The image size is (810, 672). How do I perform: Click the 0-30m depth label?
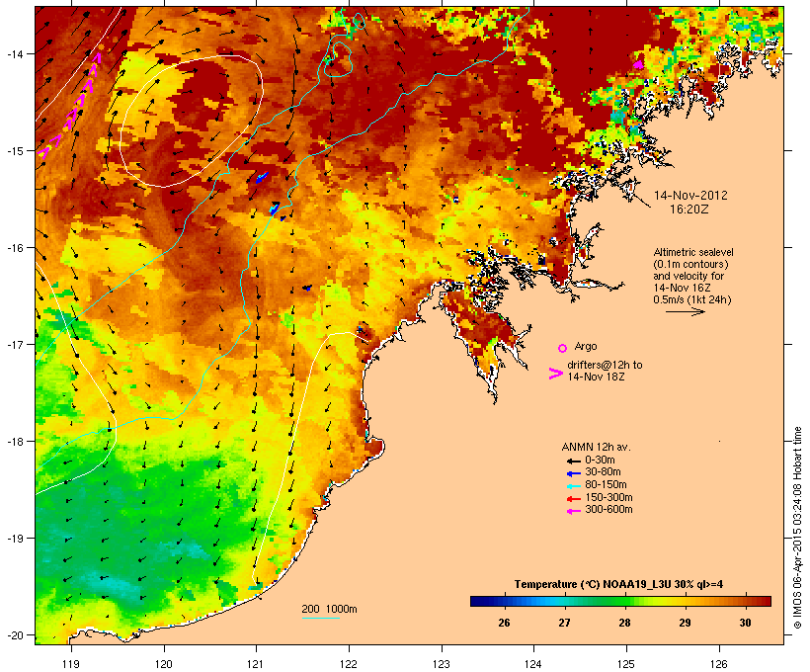coord(600,461)
